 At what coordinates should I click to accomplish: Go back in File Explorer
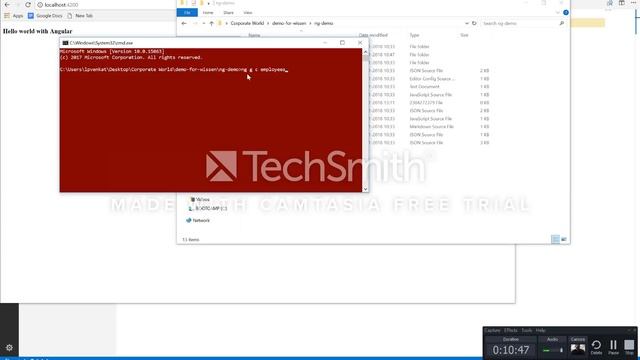(x=184, y=23)
